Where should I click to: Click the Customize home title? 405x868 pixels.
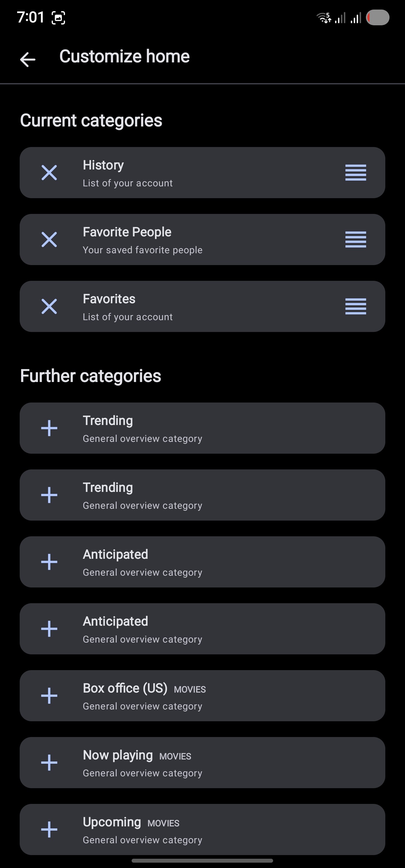(124, 56)
